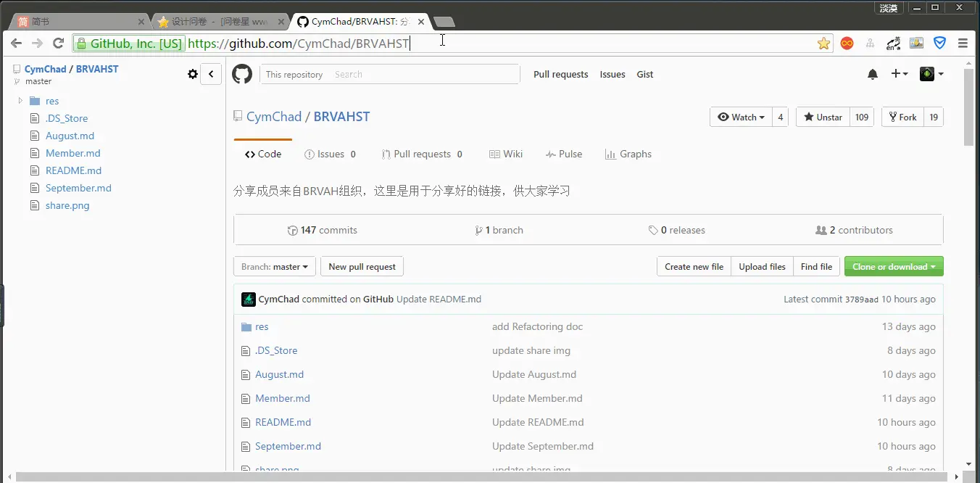Switch to the Issues tab

click(330, 154)
